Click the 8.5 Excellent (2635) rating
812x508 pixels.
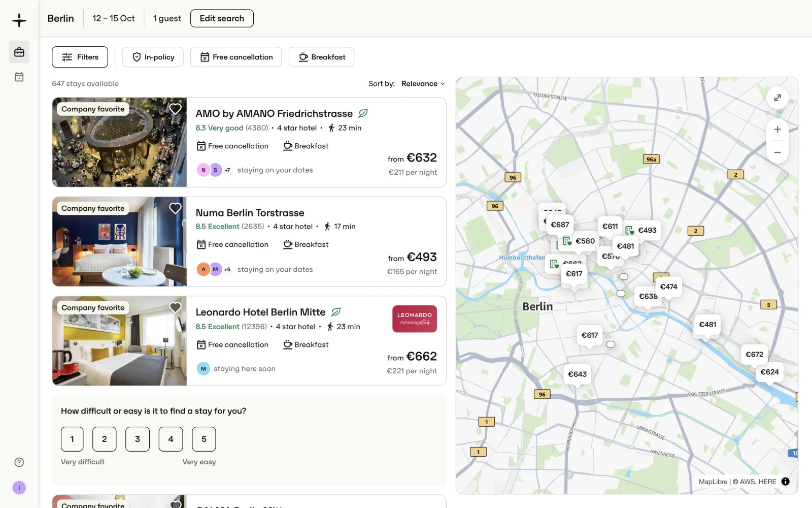(x=230, y=227)
